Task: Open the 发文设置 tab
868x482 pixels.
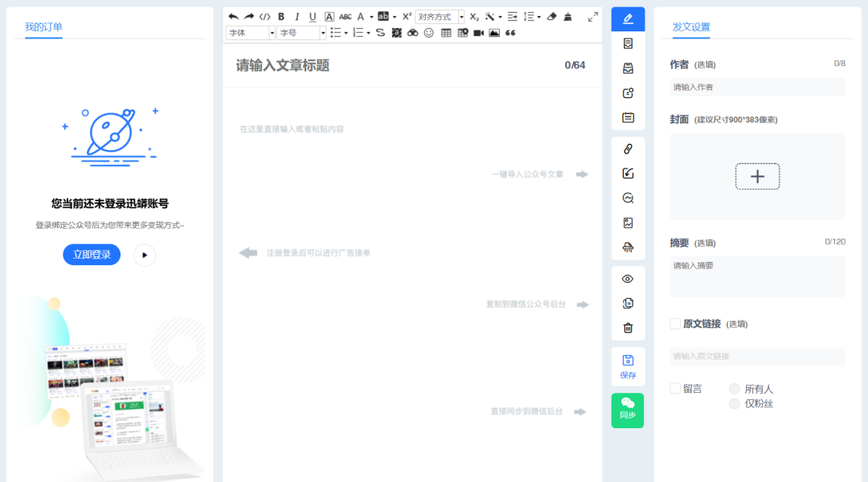Action: pos(691,27)
